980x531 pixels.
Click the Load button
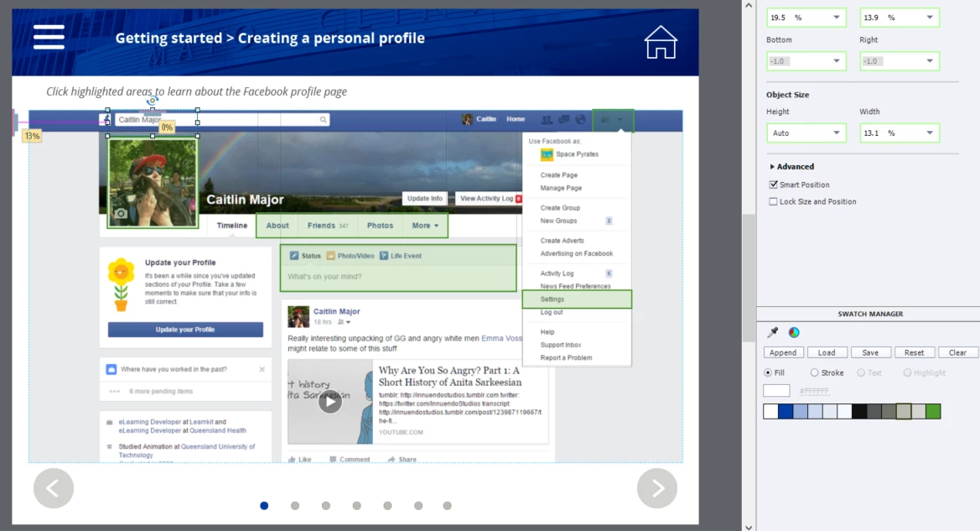(x=827, y=353)
